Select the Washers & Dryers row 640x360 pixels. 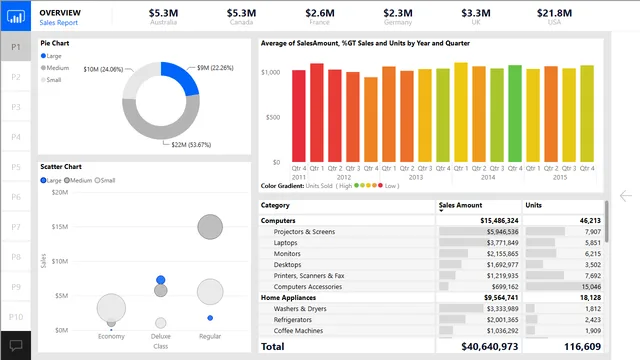(x=431, y=309)
